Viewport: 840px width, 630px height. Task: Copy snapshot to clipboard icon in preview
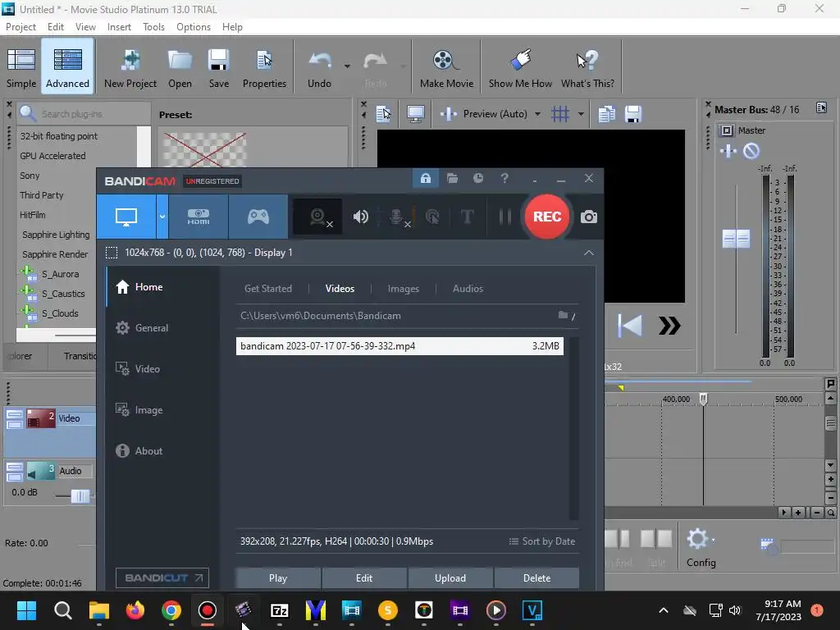click(606, 114)
